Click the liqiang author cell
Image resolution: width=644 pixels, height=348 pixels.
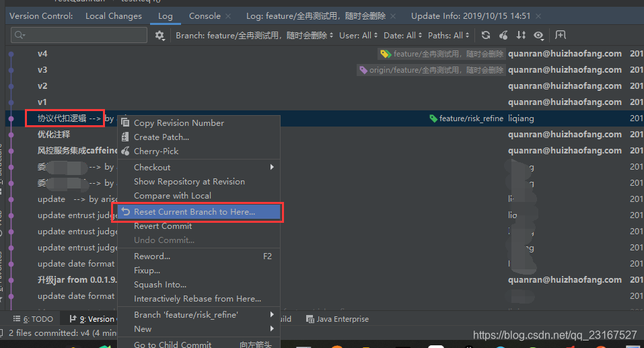(521, 118)
